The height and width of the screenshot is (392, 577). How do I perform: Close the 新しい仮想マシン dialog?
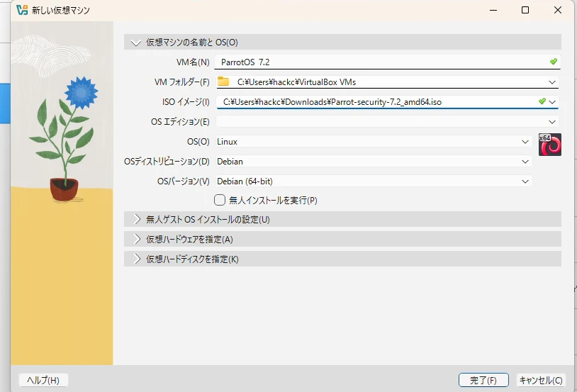pos(558,10)
